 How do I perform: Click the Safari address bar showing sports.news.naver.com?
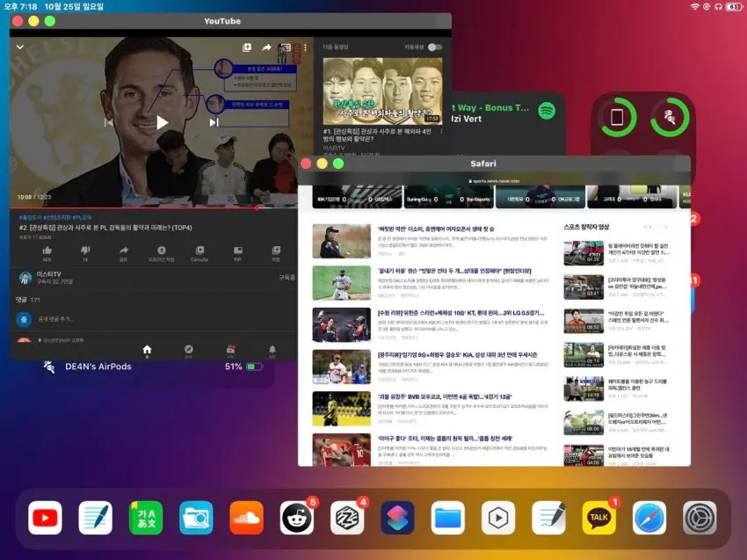[494, 181]
